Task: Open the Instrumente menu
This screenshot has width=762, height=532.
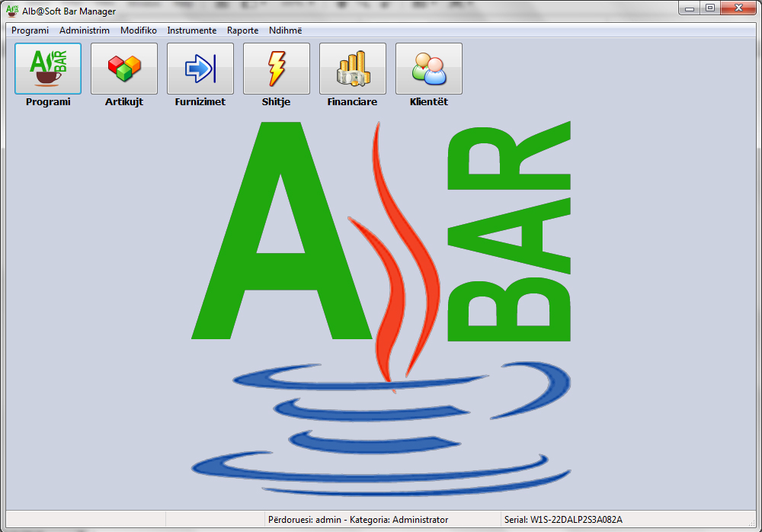Action: tap(192, 30)
